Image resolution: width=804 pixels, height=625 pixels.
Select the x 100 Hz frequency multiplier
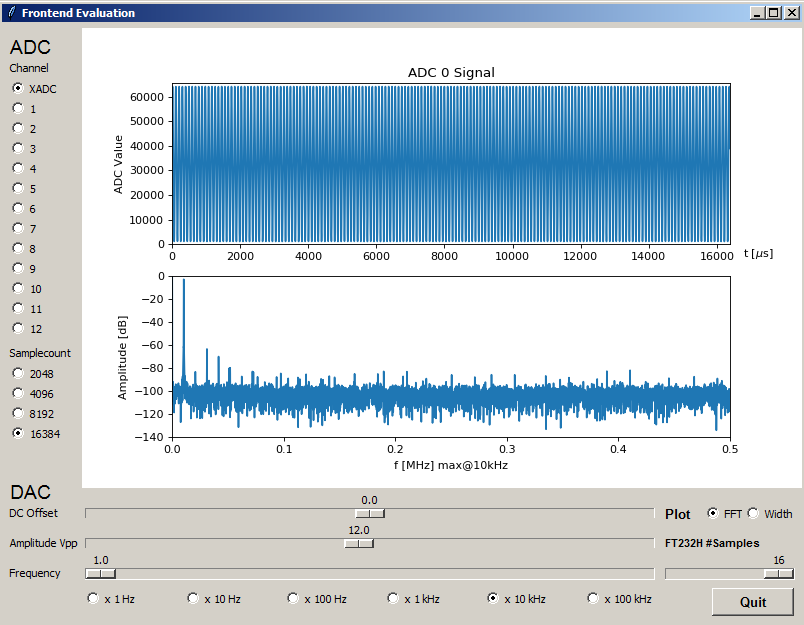[293, 598]
